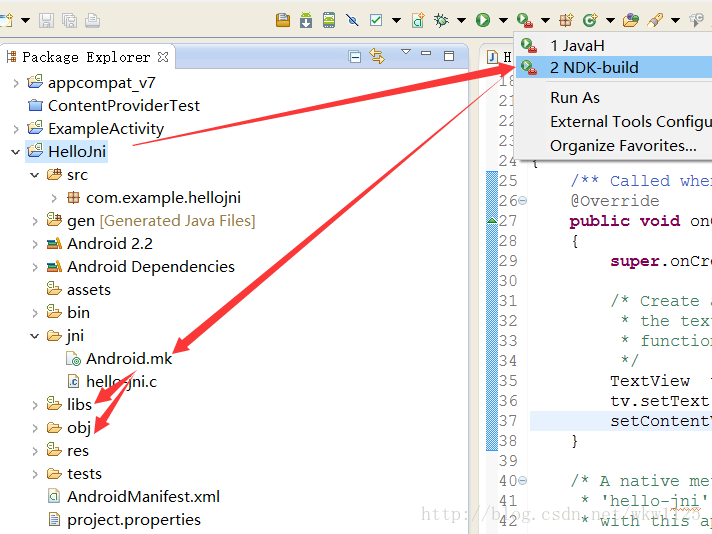This screenshot has width=712, height=534.
Task: Expand Android Dependencies node
Action: click(35, 267)
